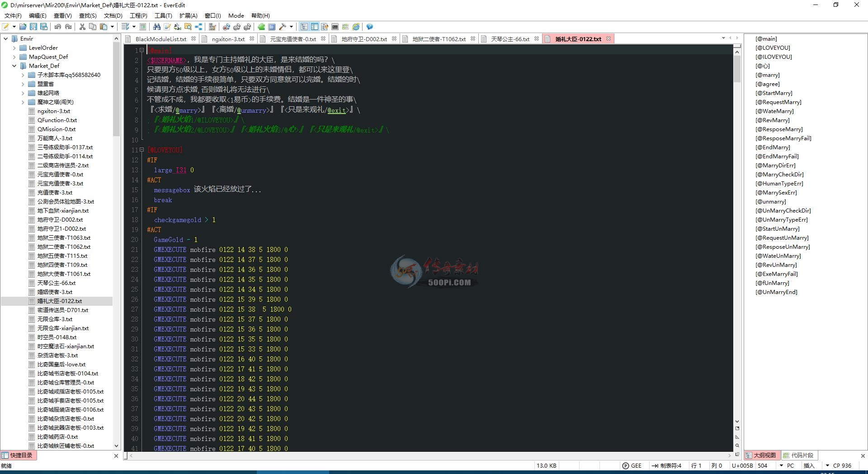The width and height of the screenshot is (868, 474).
Task: Open file 比奇国皇后-love.txt in tree
Action: [x=61, y=365]
